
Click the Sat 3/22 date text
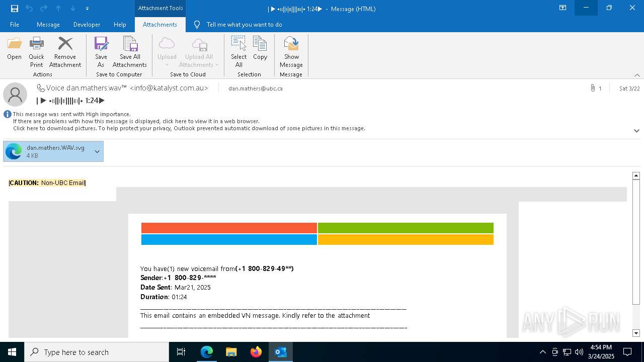pos(629,88)
